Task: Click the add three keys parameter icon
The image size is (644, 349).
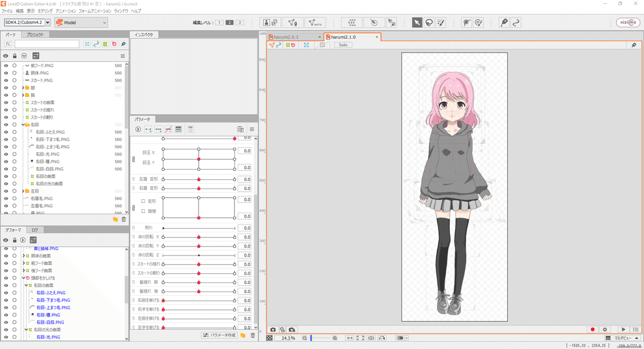Action: [158, 129]
